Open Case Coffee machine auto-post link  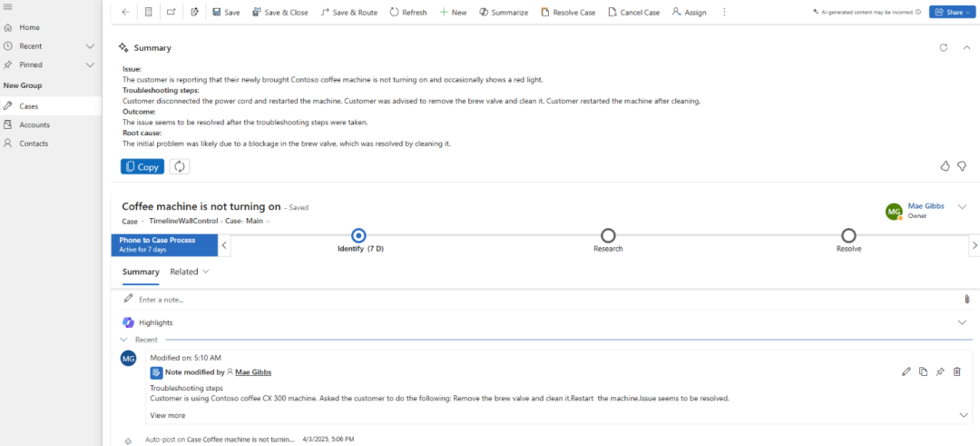(x=240, y=440)
